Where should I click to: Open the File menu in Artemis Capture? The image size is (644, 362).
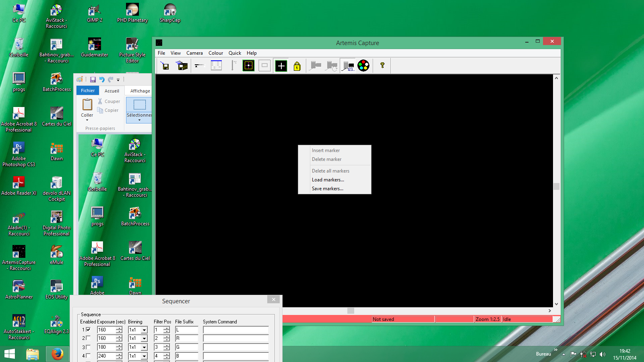[161, 53]
